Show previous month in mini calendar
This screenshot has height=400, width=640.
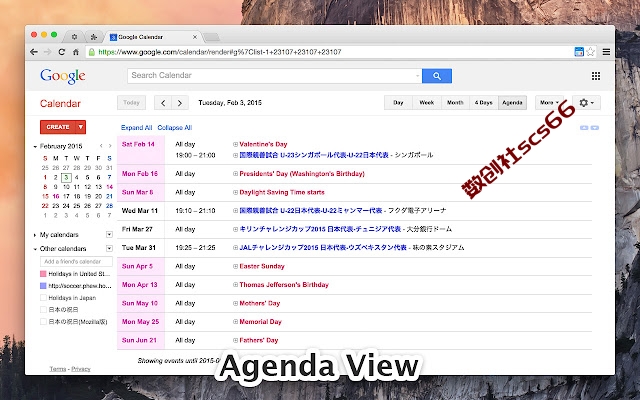101,146
